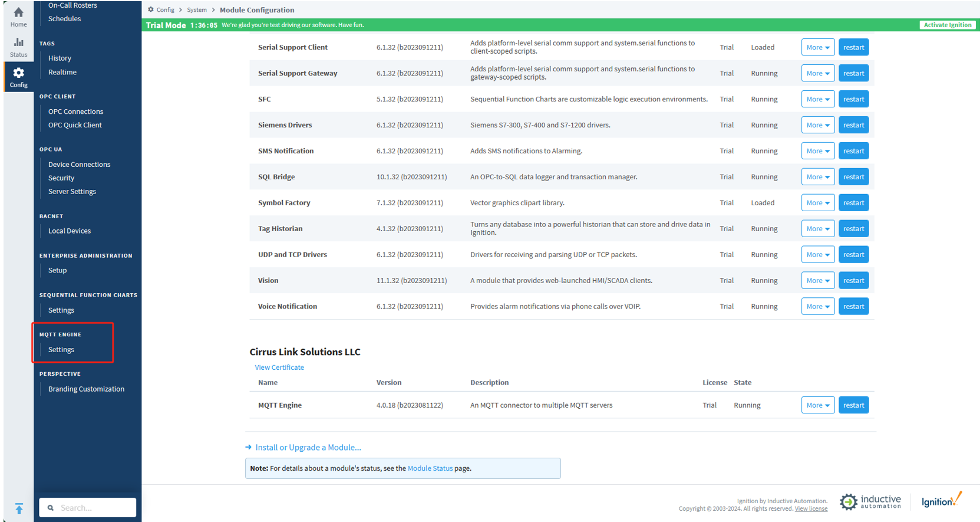The image size is (980, 522).
Task: Open OPC Quick Client page
Action: click(x=75, y=125)
